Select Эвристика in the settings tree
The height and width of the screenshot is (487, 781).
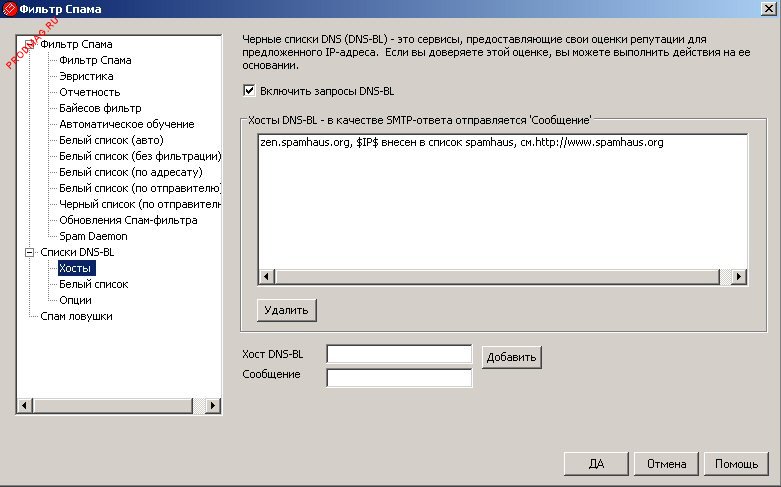pyautogui.click(x=86, y=76)
